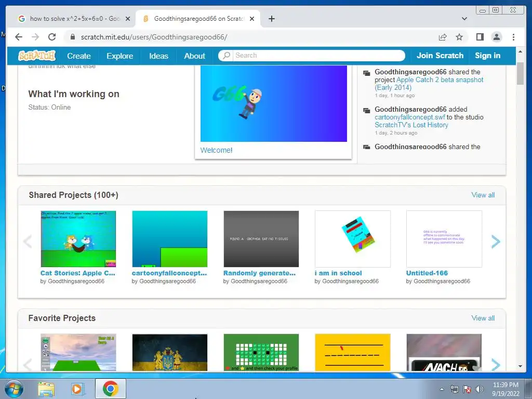Open the G66 featured project thumbnail
This screenshot has width=532, height=399.
click(x=273, y=103)
